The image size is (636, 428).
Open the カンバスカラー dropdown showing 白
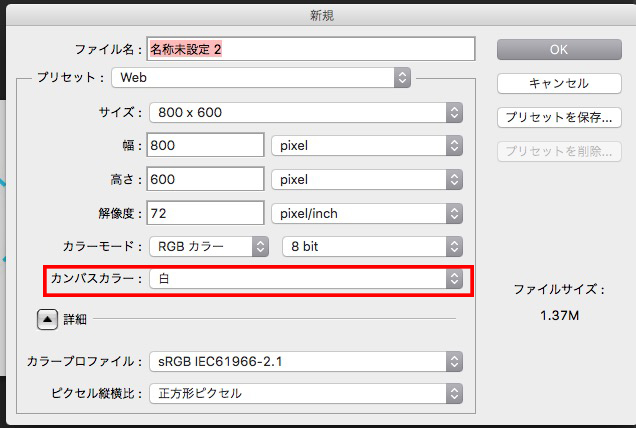click(305, 280)
